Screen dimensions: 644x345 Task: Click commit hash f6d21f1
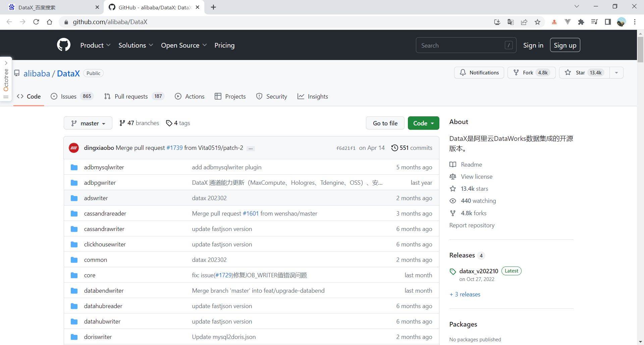click(x=346, y=148)
